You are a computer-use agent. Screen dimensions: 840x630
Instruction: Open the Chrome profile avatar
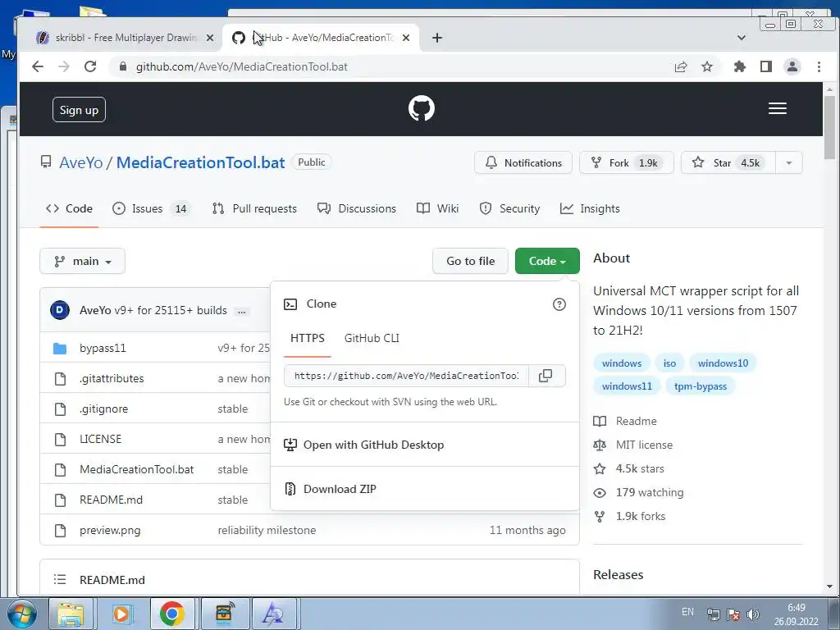pyautogui.click(x=792, y=66)
